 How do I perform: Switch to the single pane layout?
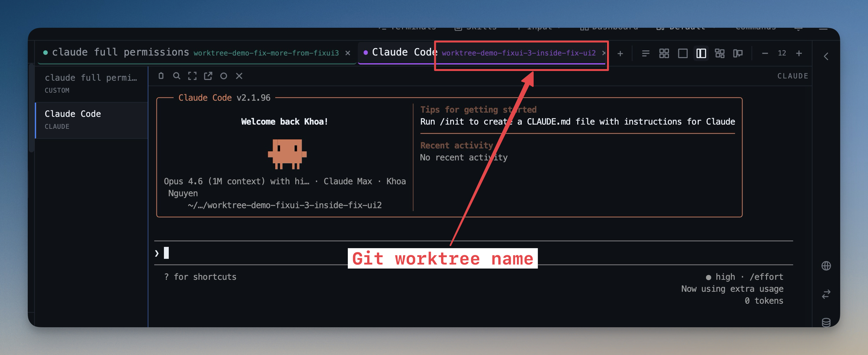[x=683, y=53]
